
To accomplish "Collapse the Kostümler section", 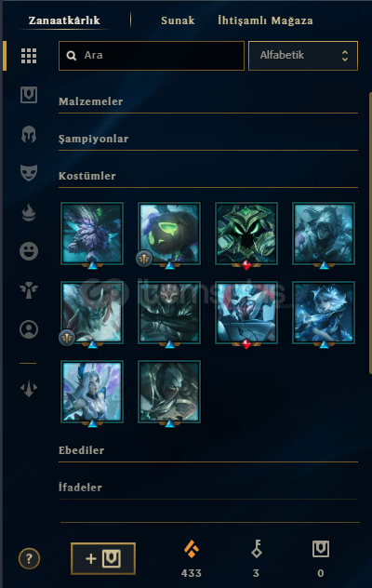I will 208,176.
